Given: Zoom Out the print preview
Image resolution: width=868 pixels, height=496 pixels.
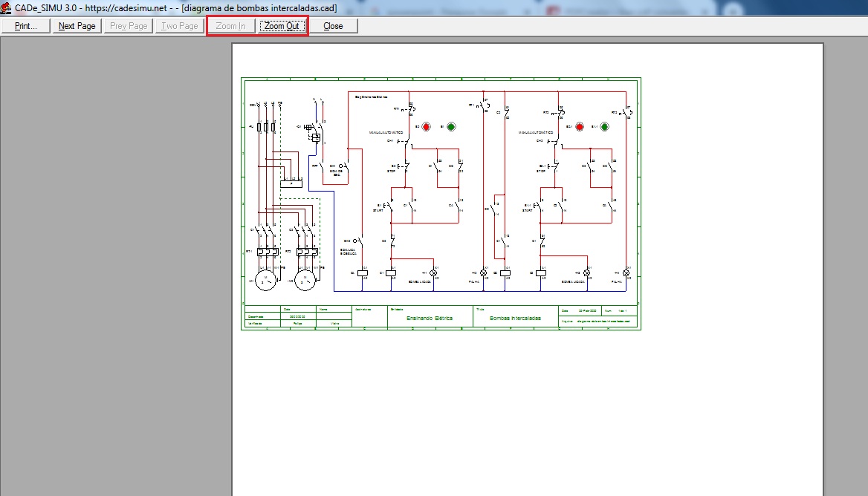Looking at the screenshot, I should click(282, 26).
